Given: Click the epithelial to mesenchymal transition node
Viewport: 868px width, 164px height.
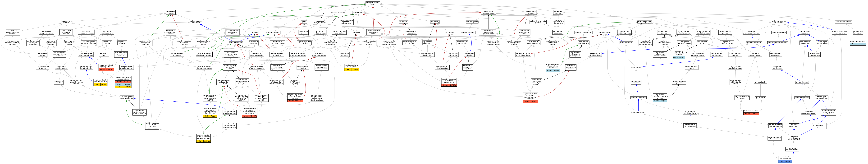Looking at the screenshot, I should [x=571, y=67].
